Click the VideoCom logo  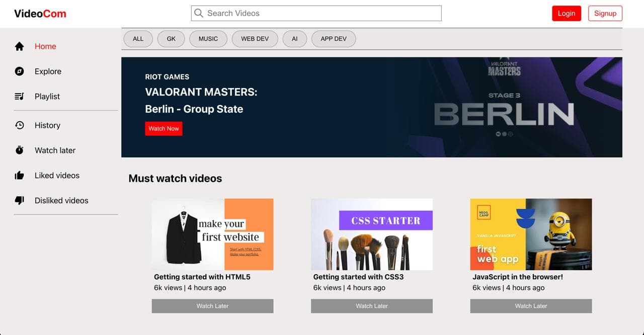point(40,14)
